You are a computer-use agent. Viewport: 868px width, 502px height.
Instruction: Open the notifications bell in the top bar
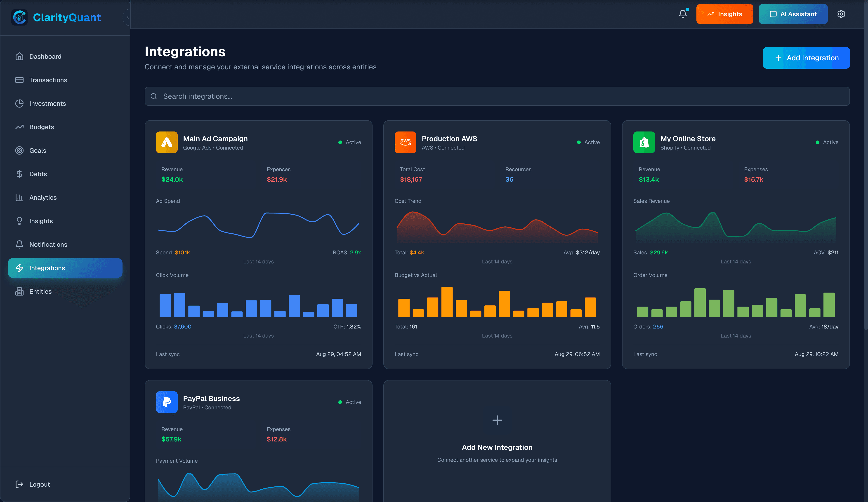pos(683,14)
